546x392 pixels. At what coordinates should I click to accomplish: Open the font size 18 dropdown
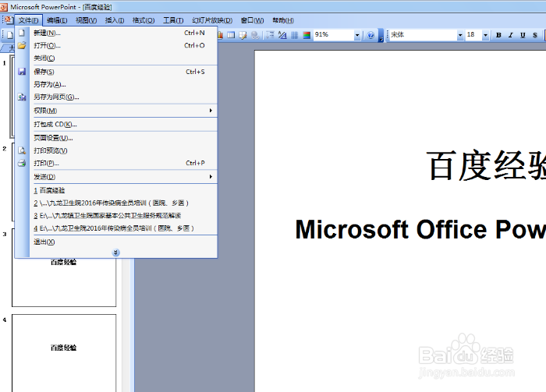(x=485, y=35)
